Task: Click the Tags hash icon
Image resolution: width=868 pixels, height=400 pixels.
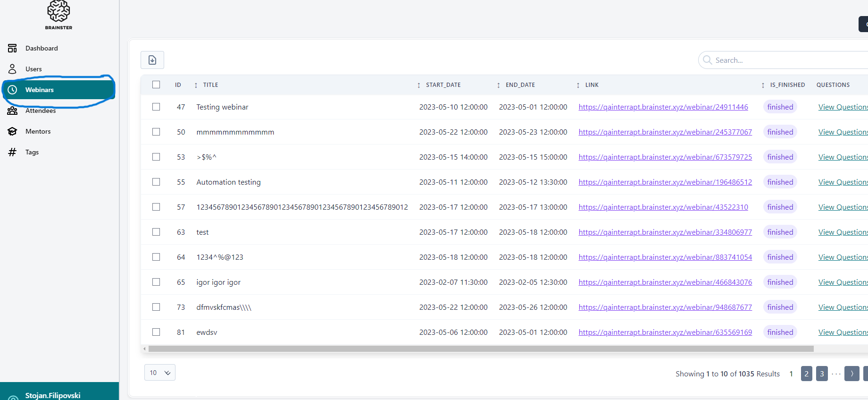Action: (x=13, y=152)
